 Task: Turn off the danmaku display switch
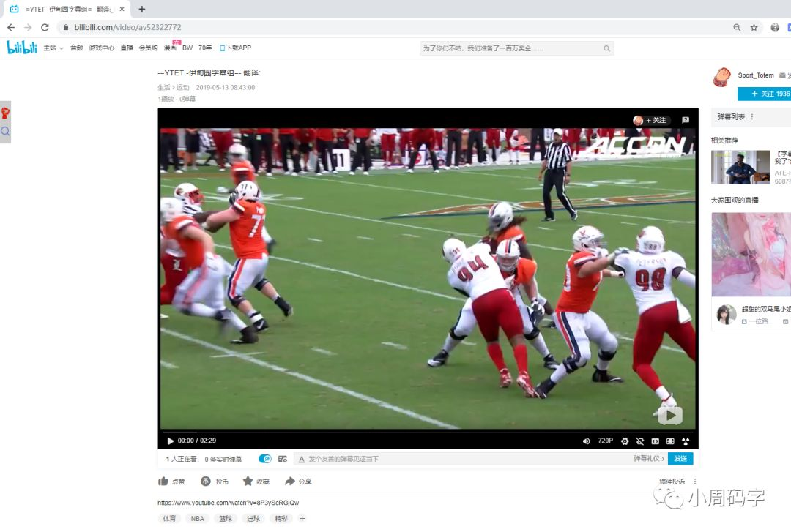265,459
